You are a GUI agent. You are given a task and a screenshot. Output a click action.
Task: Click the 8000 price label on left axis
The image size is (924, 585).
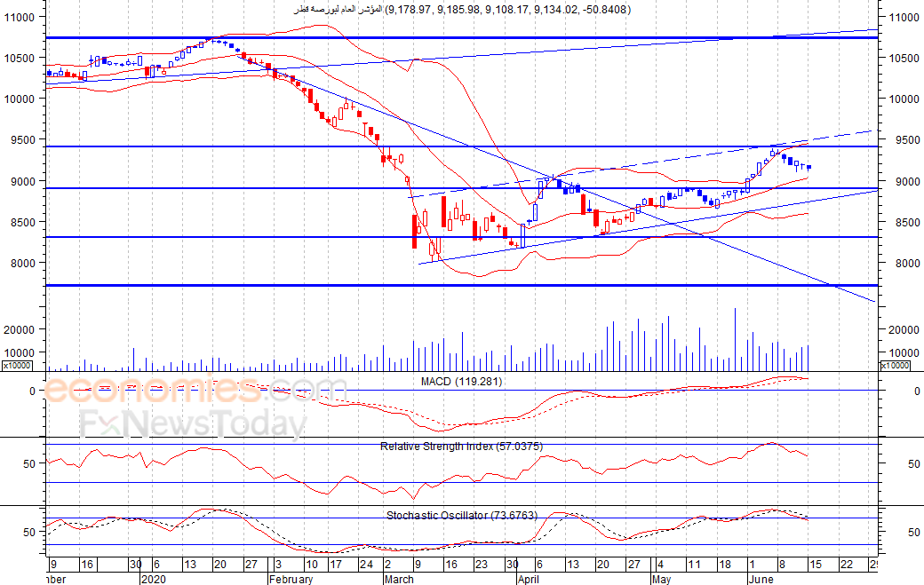point(22,264)
